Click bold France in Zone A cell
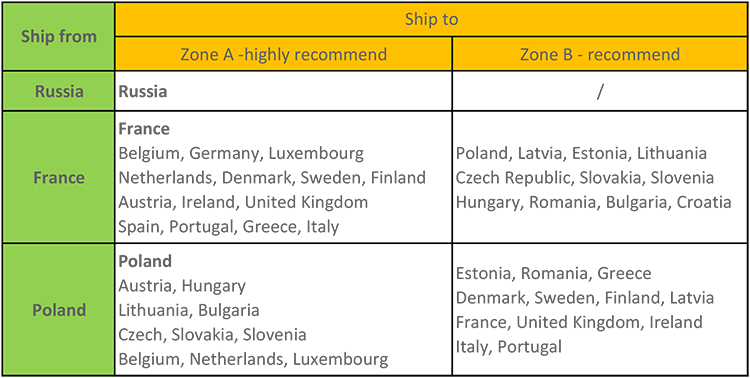 click(144, 129)
